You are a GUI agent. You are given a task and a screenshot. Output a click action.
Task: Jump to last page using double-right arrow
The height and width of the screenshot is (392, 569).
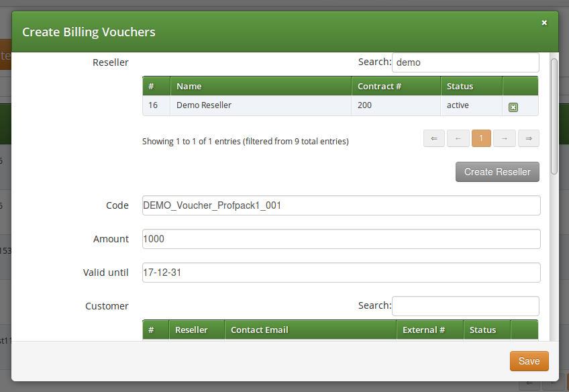528,138
